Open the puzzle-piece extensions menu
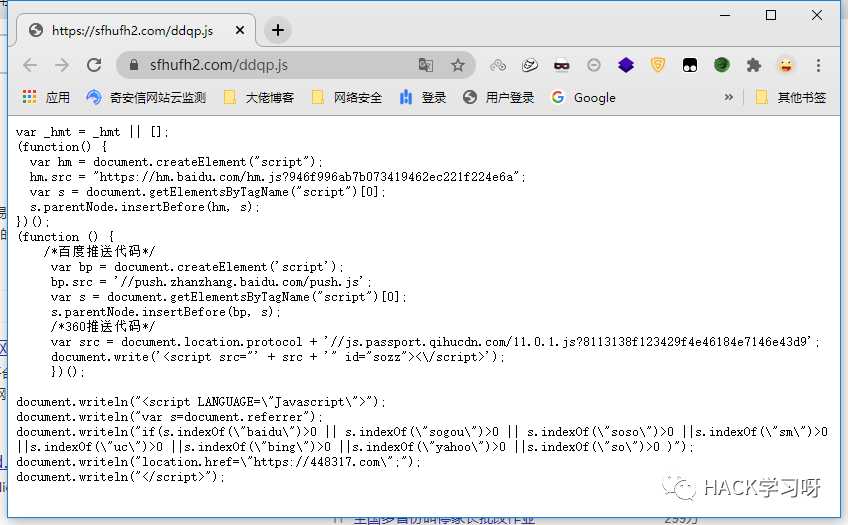The image size is (848, 525). pos(753,65)
